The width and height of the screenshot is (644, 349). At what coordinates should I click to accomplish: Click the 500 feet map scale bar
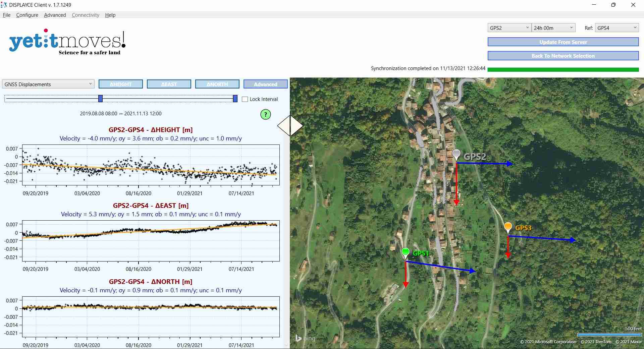tap(609, 335)
